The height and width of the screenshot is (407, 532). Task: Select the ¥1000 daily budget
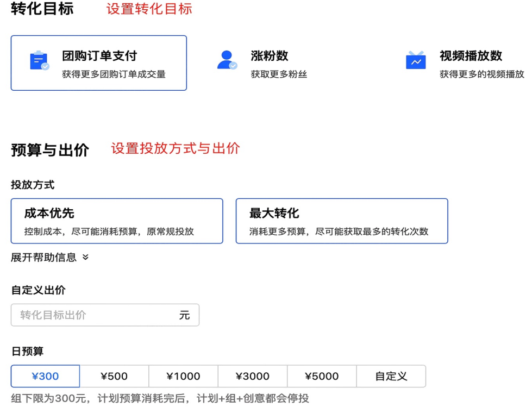pyautogui.click(x=183, y=375)
